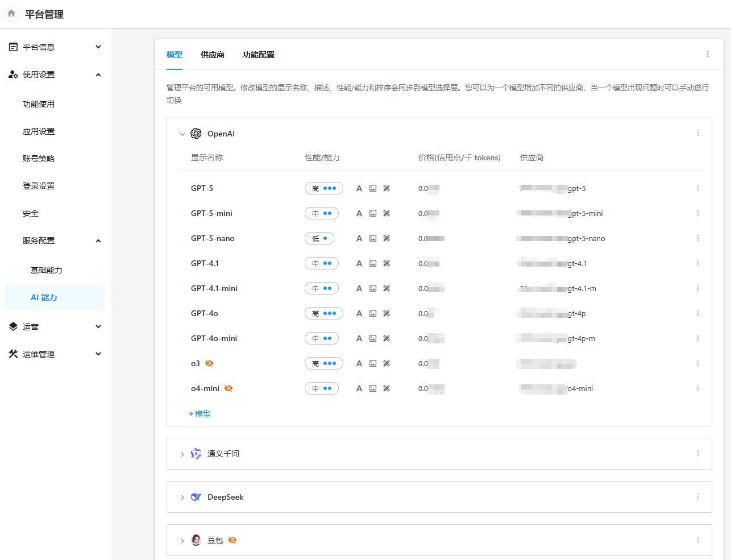
Task: Open the OpenAI group's more options menu
Action: (697, 133)
